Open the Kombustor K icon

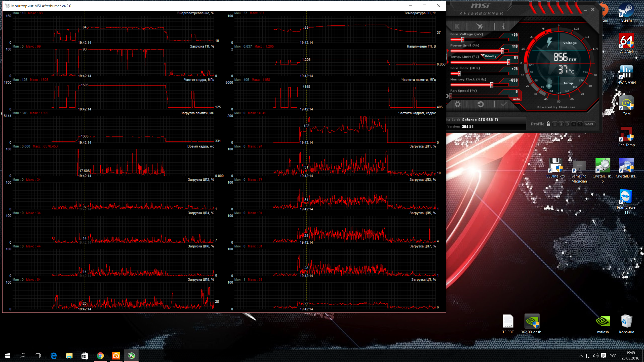457,26
